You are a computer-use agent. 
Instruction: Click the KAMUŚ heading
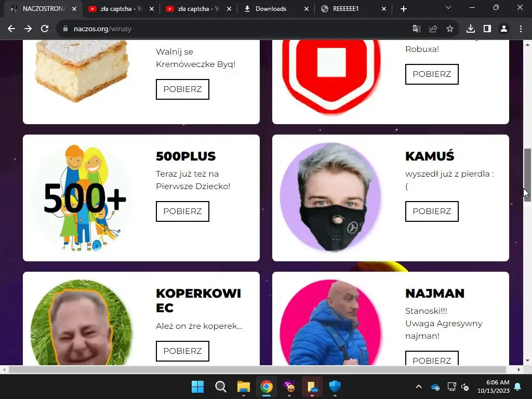pos(430,155)
